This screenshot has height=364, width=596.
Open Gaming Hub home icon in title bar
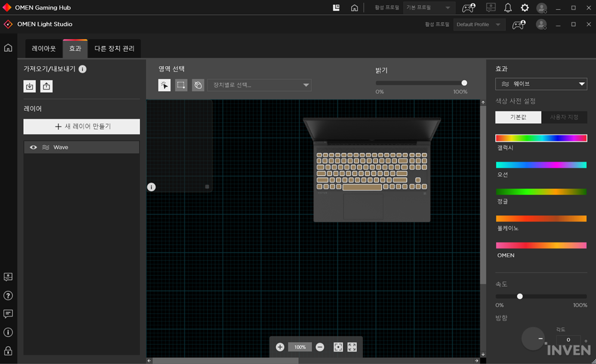(354, 8)
